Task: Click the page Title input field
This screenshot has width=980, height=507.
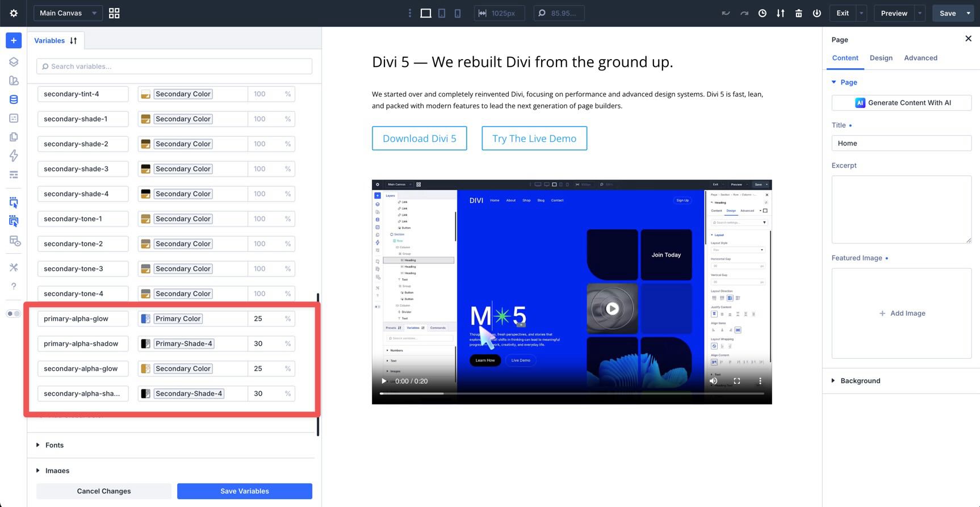Action: pos(902,143)
